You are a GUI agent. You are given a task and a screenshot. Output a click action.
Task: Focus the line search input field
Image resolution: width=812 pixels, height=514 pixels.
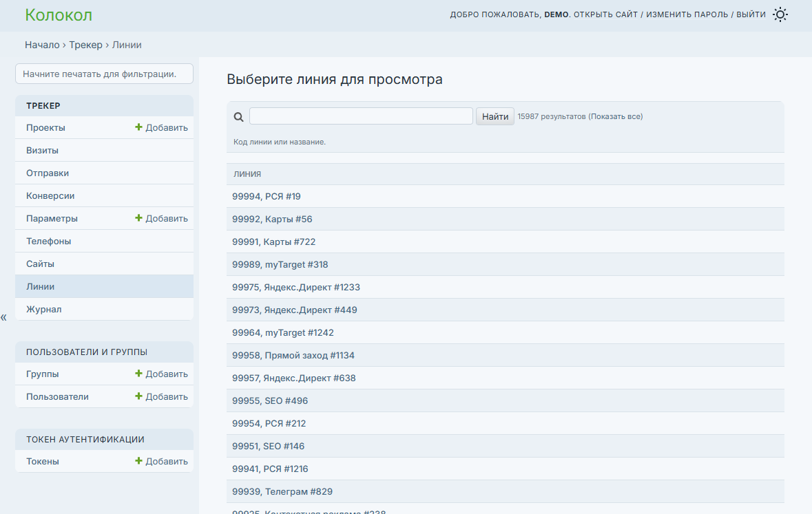[361, 116]
